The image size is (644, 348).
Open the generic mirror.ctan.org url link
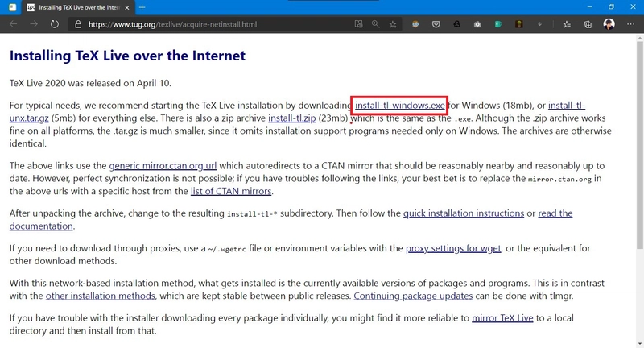(163, 166)
